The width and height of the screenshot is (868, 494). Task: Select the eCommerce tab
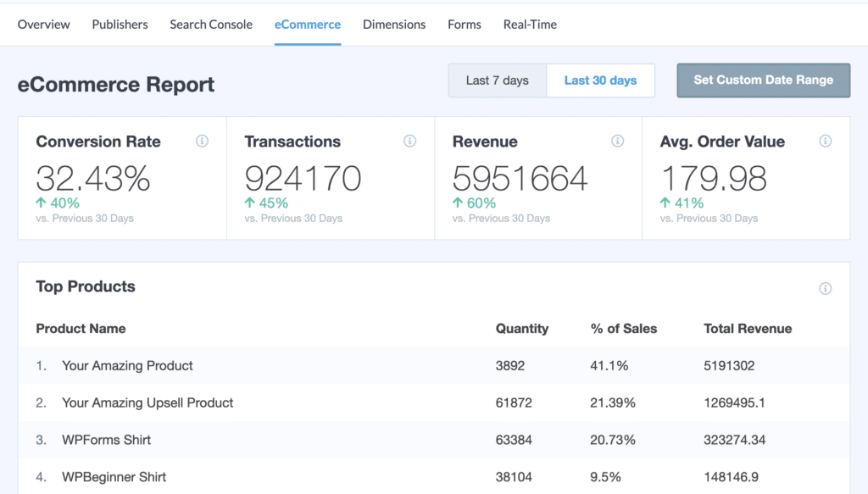tap(308, 25)
